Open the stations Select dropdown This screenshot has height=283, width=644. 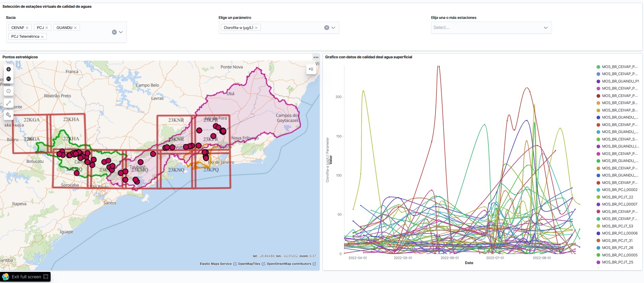click(491, 28)
